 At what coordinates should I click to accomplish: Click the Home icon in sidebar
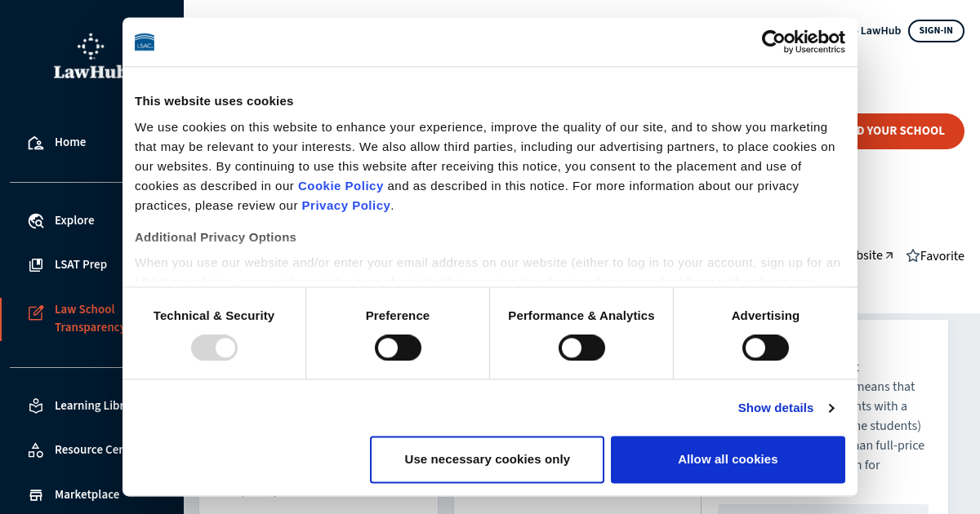pos(36,143)
